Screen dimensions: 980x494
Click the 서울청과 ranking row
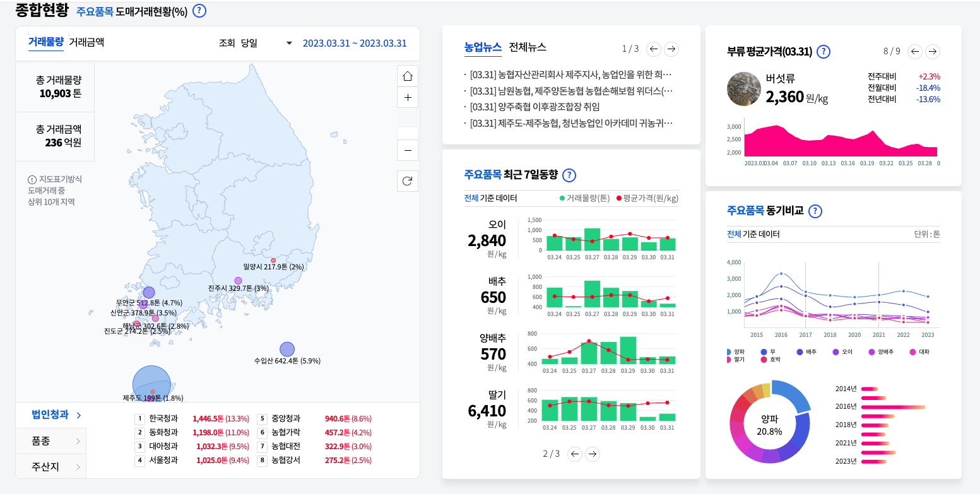pyautogui.click(x=191, y=460)
